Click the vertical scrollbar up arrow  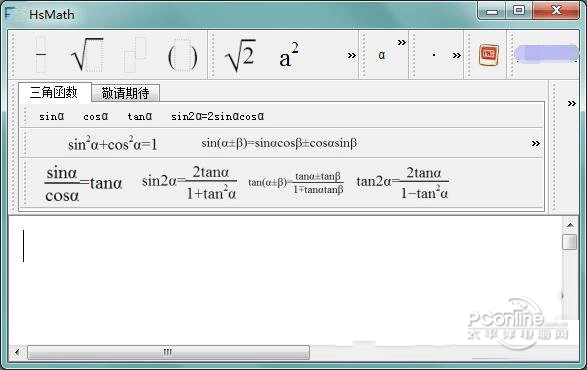[x=570, y=225]
